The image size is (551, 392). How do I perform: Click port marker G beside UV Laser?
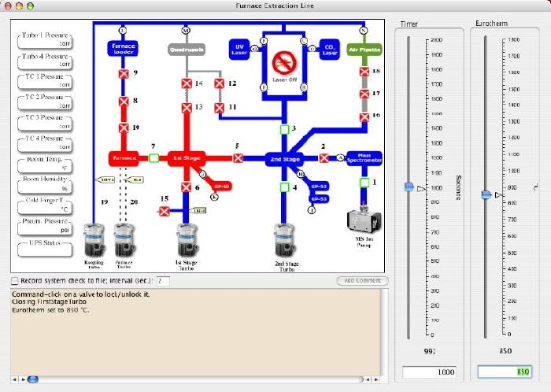[x=254, y=49]
